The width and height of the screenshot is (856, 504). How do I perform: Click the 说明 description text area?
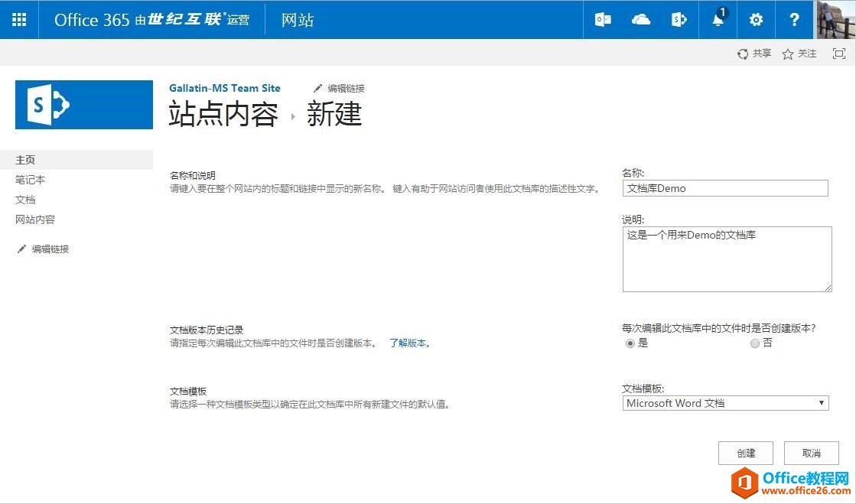[727, 259]
